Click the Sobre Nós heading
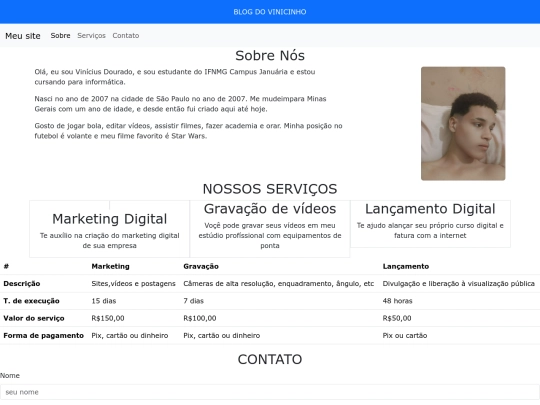This screenshot has height=405, width=540. pyautogui.click(x=270, y=55)
